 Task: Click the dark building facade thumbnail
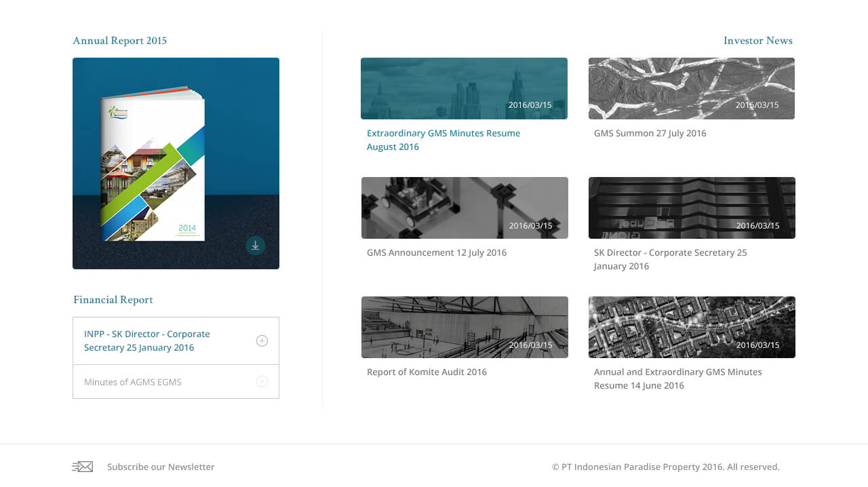tap(691, 208)
